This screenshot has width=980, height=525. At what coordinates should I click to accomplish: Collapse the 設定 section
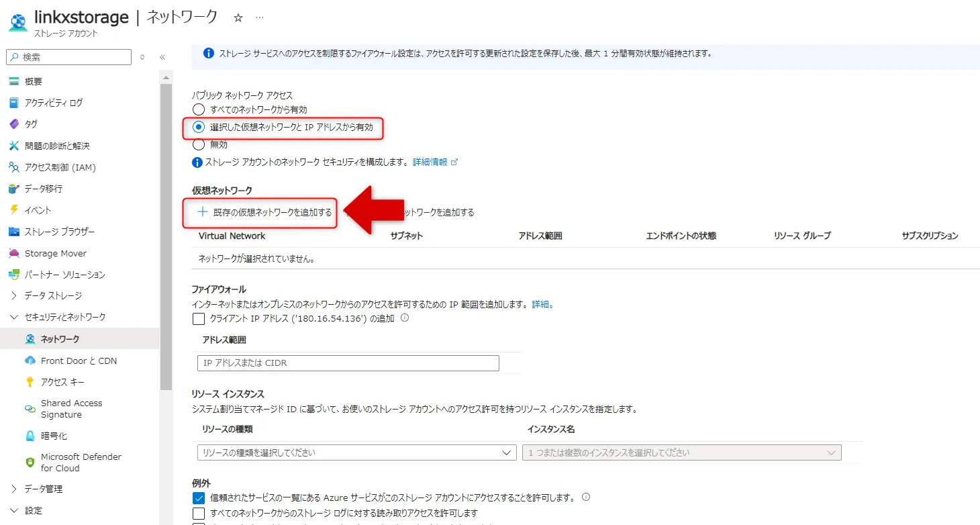[14, 510]
